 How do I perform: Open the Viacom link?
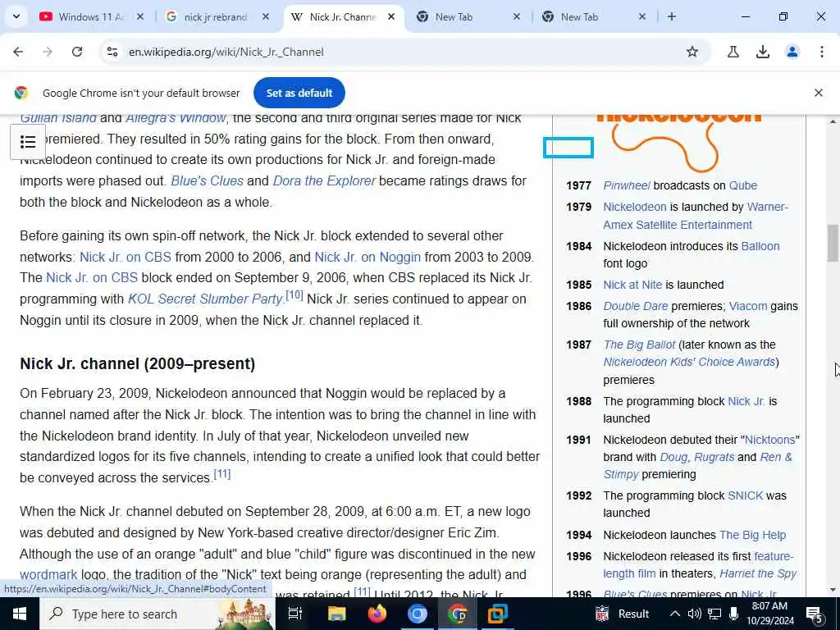coord(748,307)
